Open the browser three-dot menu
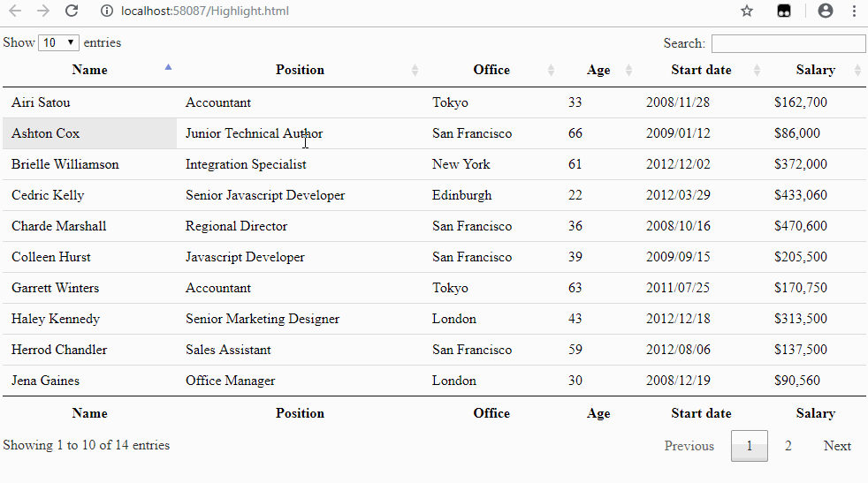The height and width of the screenshot is (483, 868). pyautogui.click(x=854, y=11)
